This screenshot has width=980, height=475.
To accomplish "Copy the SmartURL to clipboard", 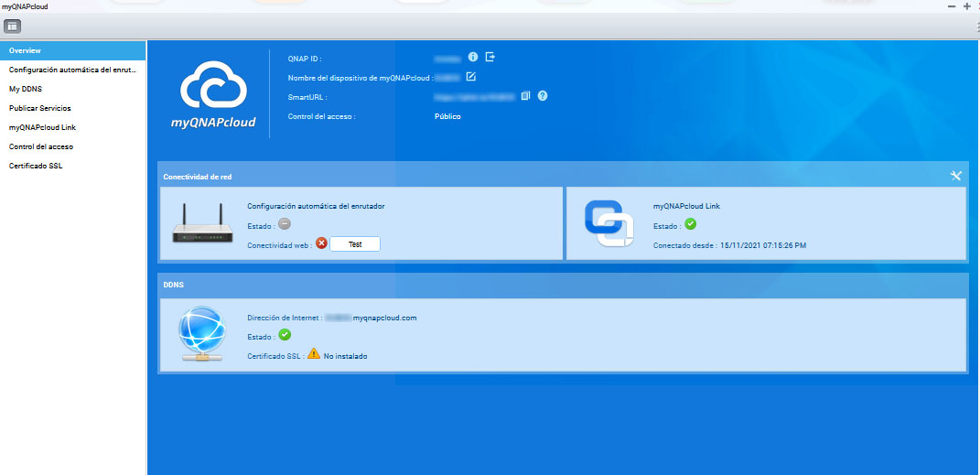I will 525,95.
